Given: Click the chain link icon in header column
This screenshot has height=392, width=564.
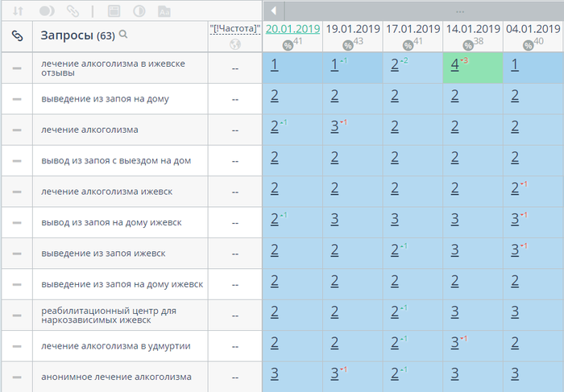Looking at the screenshot, I should tap(17, 35).
